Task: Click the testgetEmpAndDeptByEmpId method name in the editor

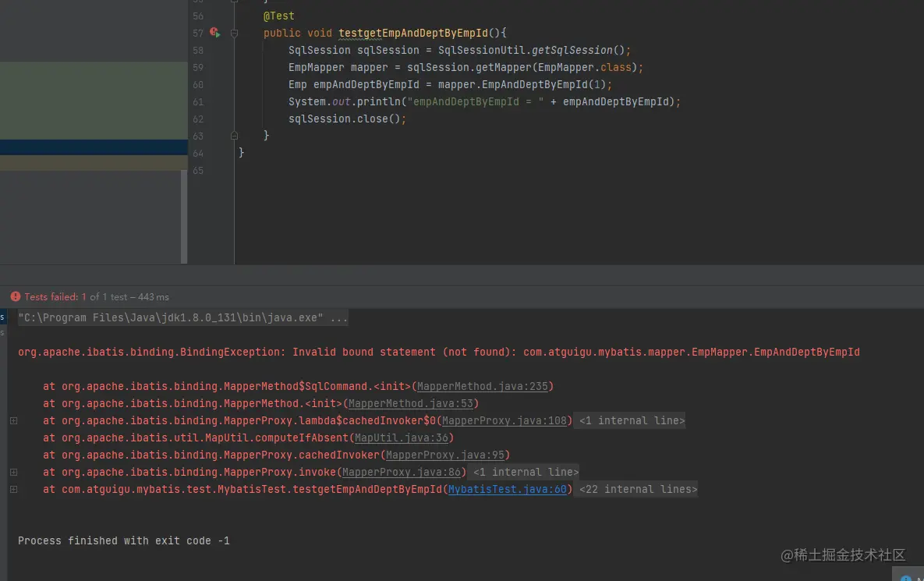Action: pos(413,33)
